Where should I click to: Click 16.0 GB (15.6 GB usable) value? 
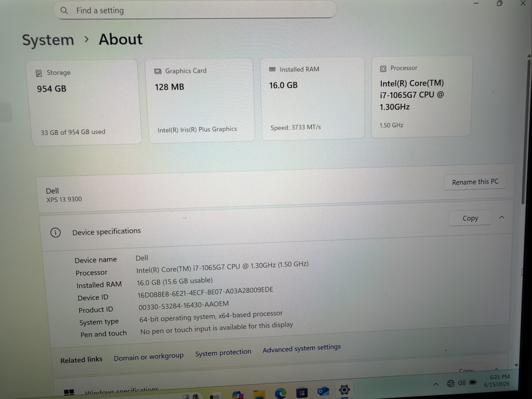click(174, 282)
